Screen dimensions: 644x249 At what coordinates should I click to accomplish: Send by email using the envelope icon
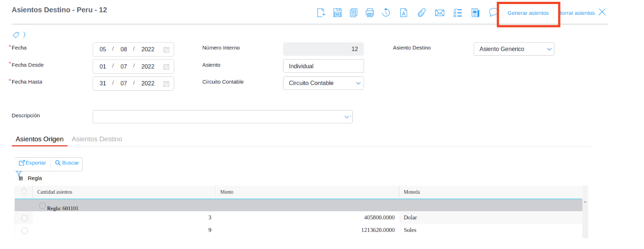[440, 13]
